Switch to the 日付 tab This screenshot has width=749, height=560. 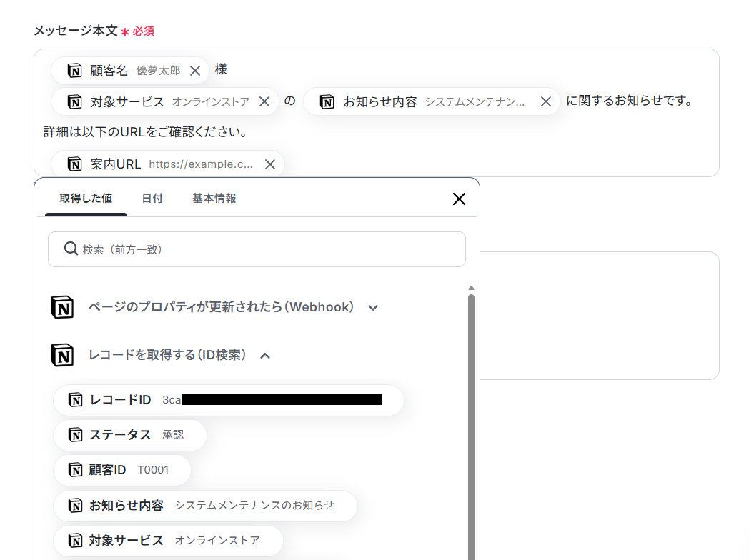[152, 199]
